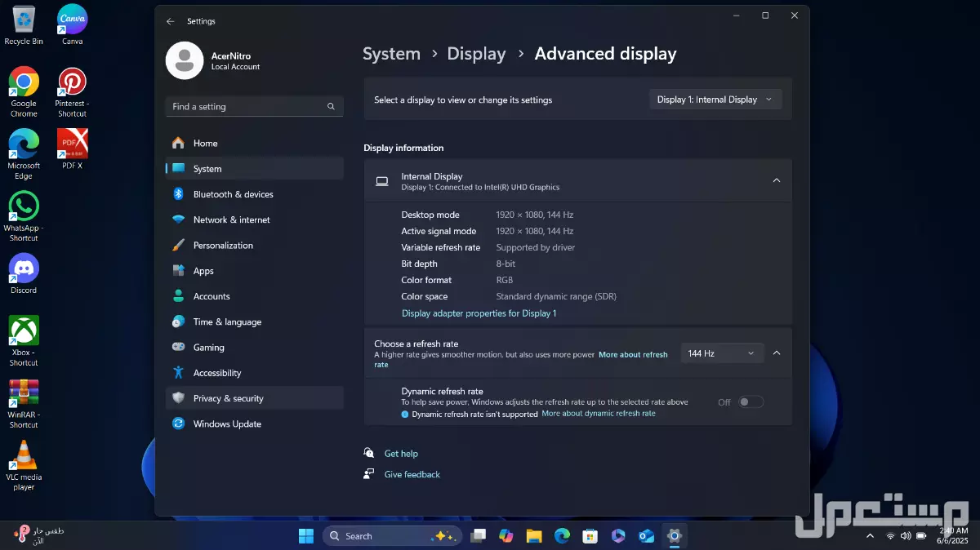980x550 pixels.
Task: Click the Display information heading
Action: point(403,148)
